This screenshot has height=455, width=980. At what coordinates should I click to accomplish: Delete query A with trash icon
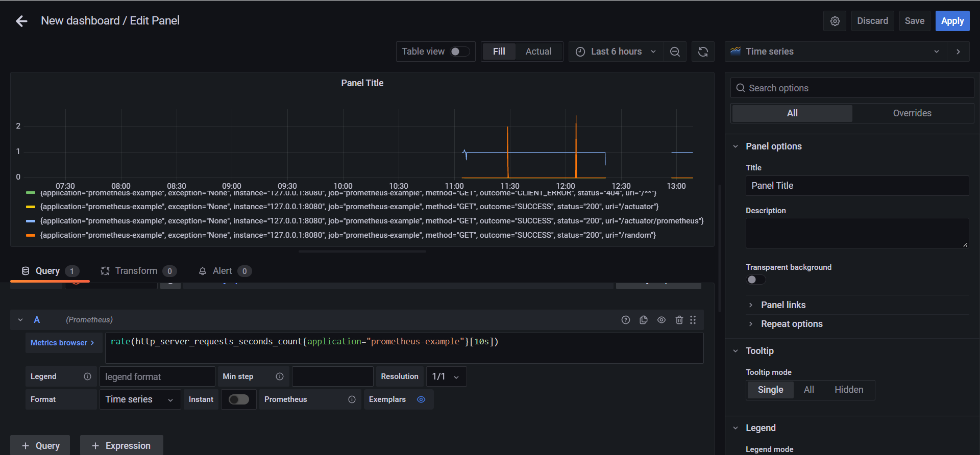click(x=679, y=320)
